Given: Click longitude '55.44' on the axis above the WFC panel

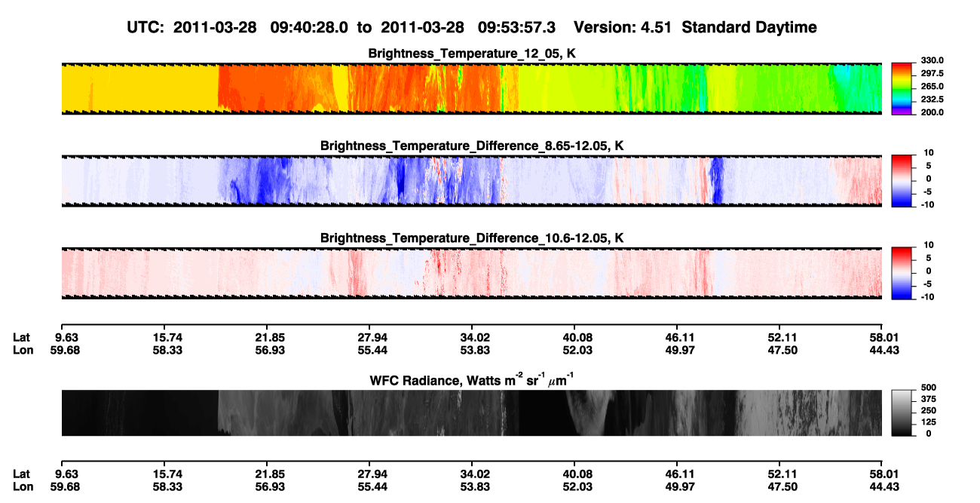Looking at the screenshot, I should 372,350.
